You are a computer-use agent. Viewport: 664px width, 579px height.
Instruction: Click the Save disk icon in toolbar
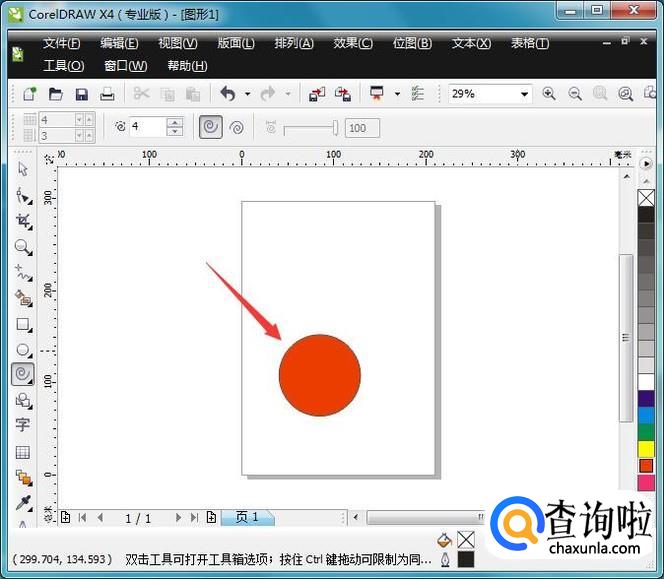[81, 94]
